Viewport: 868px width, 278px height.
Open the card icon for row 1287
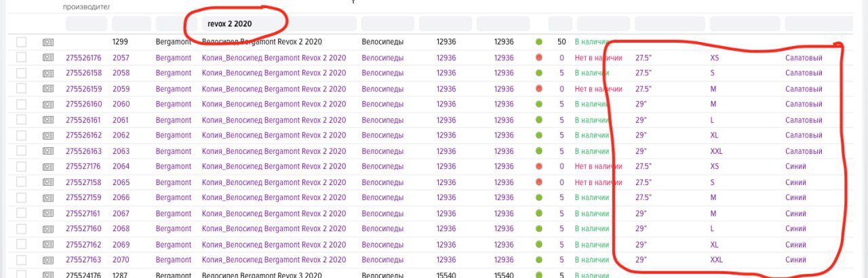(48, 275)
